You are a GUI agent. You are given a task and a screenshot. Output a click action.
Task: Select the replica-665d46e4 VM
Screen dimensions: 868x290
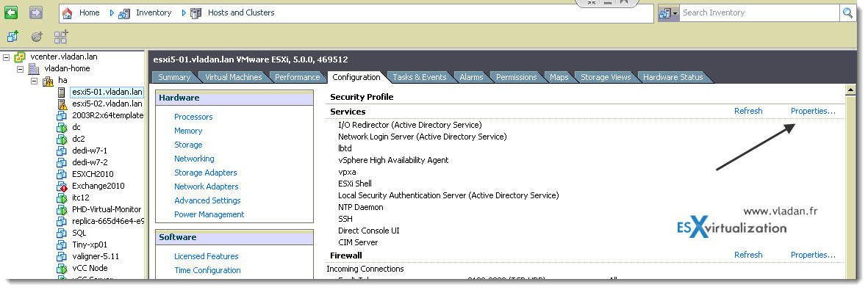pyautogui.click(x=107, y=221)
